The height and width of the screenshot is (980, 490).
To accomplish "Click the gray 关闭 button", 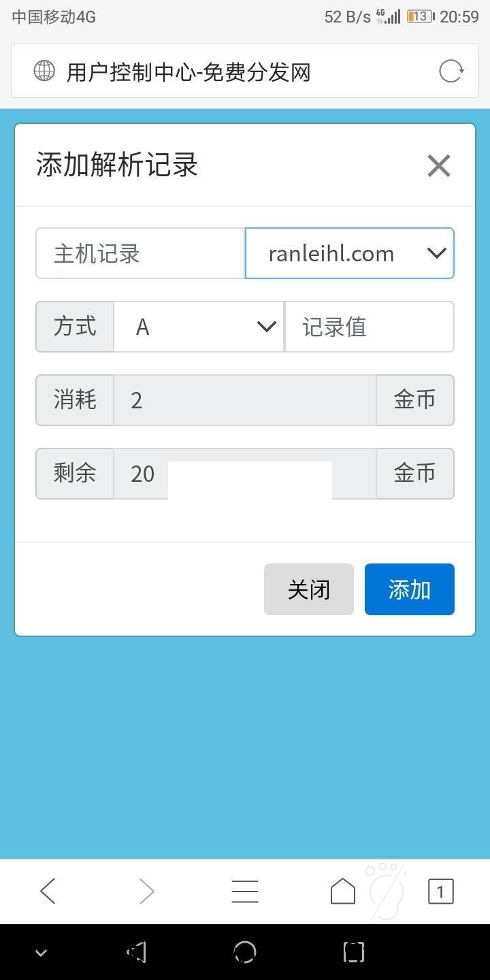I will tap(309, 589).
